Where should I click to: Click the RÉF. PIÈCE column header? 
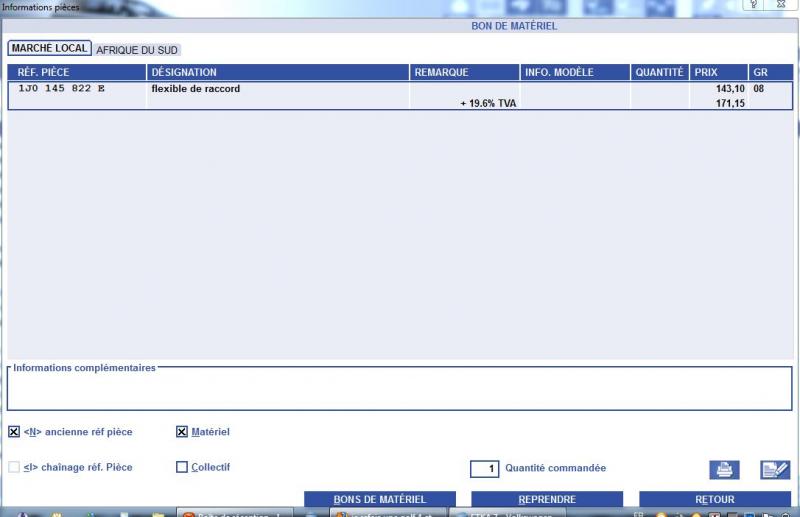pyautogui.click(x=77, y=72)
